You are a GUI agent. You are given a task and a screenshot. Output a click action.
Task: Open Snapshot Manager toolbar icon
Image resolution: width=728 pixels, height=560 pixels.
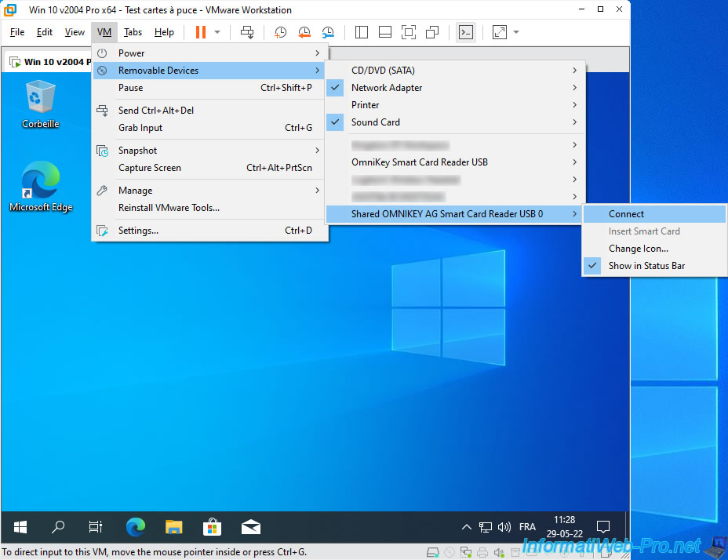pyautogui.click(x=328, y=32)
